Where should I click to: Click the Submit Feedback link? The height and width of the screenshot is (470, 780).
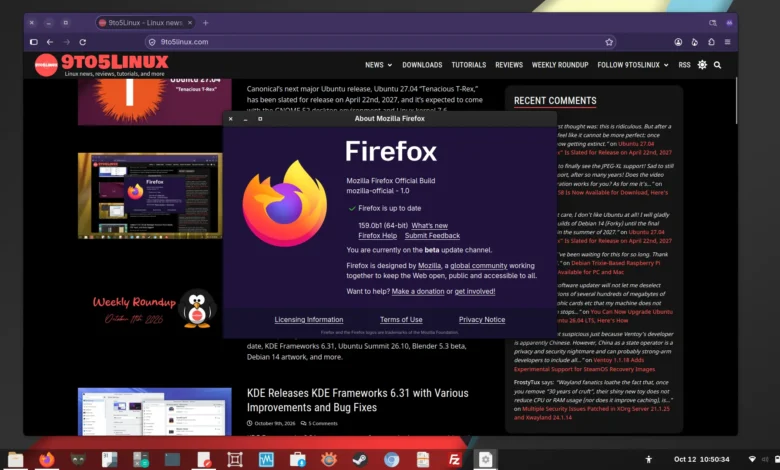pyautogui.click(x=432, y=236)
